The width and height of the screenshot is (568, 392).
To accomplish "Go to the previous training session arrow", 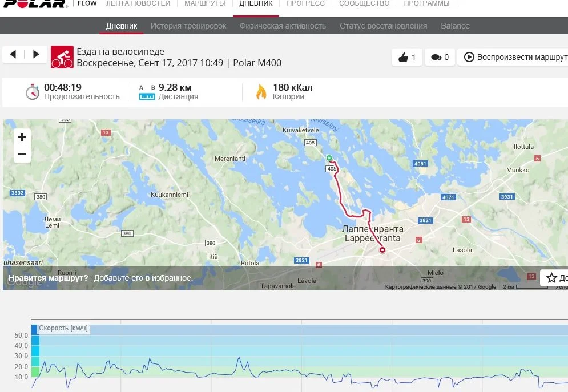I will (13, 54).
